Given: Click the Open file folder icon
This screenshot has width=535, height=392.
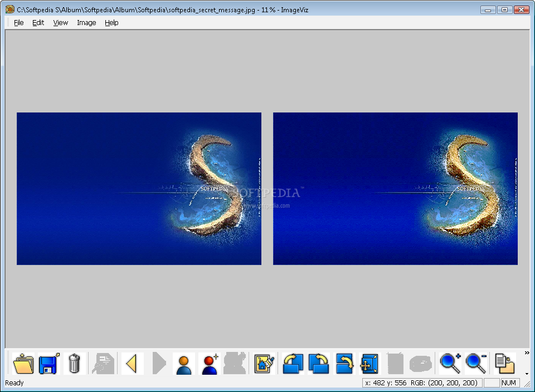Looking at the screenshot, I should [23, 364].
